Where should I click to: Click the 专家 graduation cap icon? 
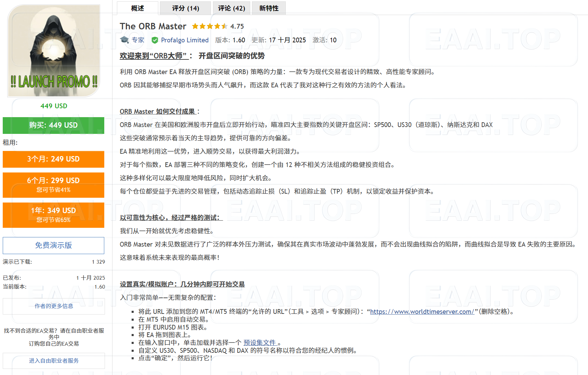tap(124, 40)
